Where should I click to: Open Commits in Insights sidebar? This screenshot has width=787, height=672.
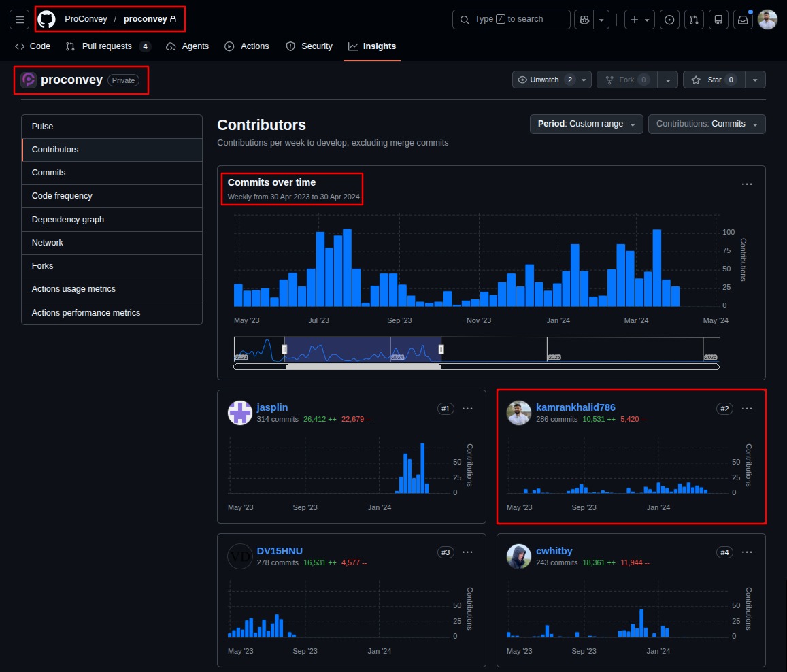pyautogui.click(x=112, y=173)
